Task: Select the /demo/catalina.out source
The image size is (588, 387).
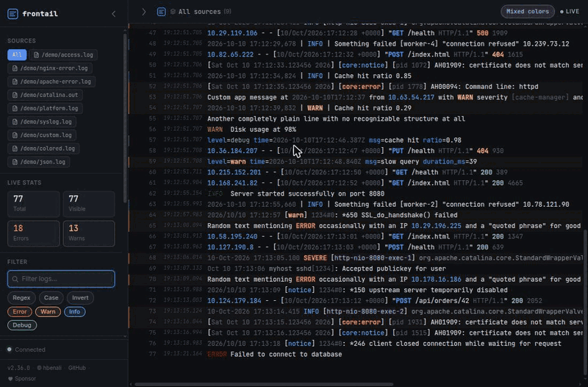Action: pyautogui.click(x=45, y=95)
